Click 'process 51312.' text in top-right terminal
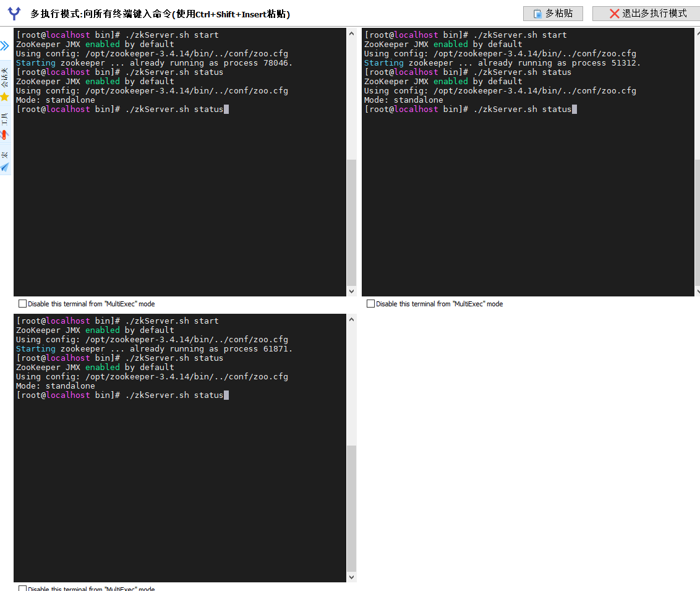This screenshot has height=591, width=700. coord(606,63)
